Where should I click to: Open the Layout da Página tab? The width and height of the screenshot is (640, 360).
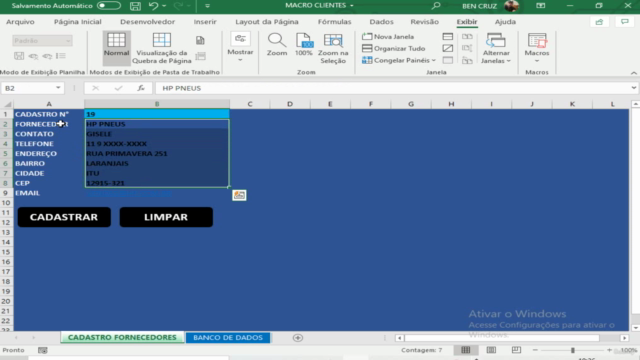click(267, 22)
